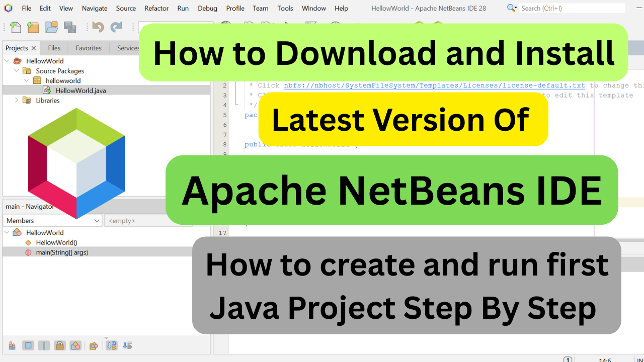Click the New Project toolbar icon
Screen dimensions: 644x362
pos(33,28)
